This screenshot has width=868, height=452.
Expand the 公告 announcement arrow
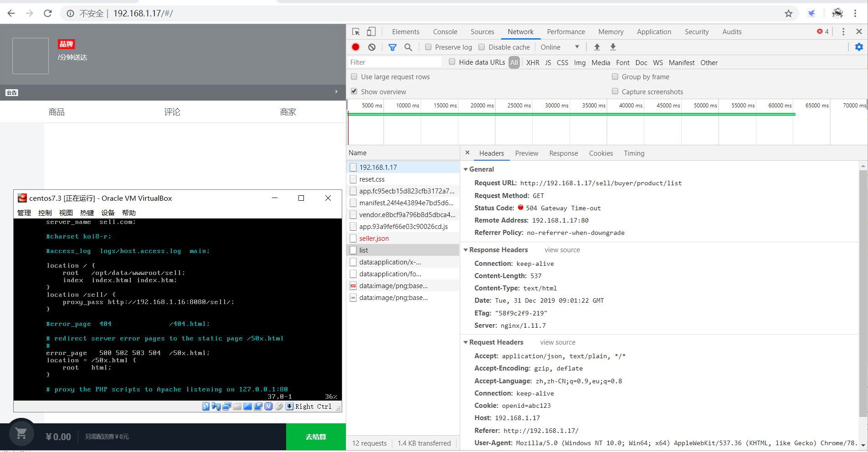(336, 91)
